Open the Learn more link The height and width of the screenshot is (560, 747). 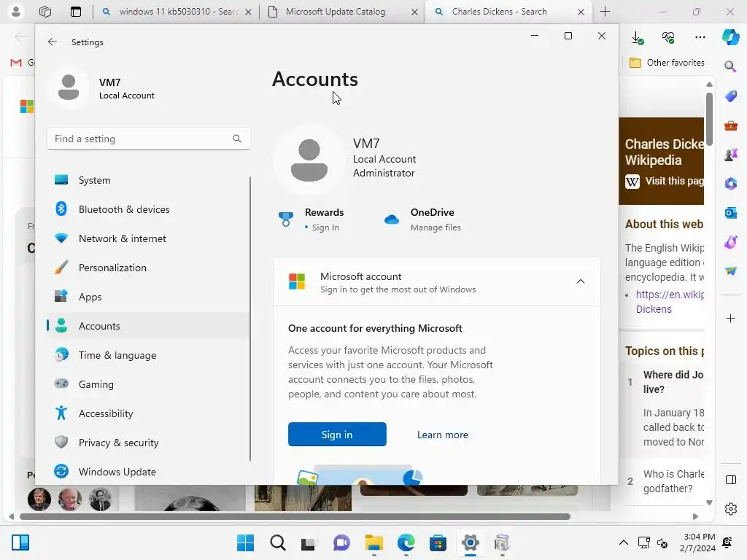click(x=443, y=435)
